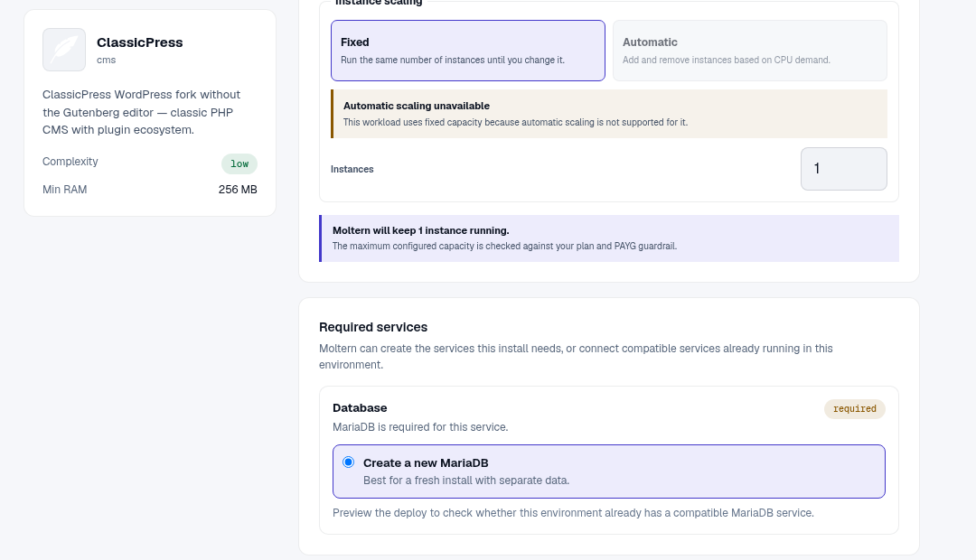976x560 pixels.
Task: Click the PAYG guardrail capacity sentence
Action: point(505,246)
